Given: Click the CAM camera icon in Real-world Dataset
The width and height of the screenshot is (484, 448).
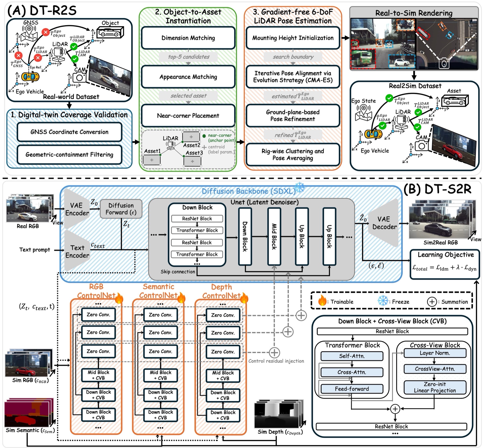Looking at the screenshot, I should (x=79, y=78).
